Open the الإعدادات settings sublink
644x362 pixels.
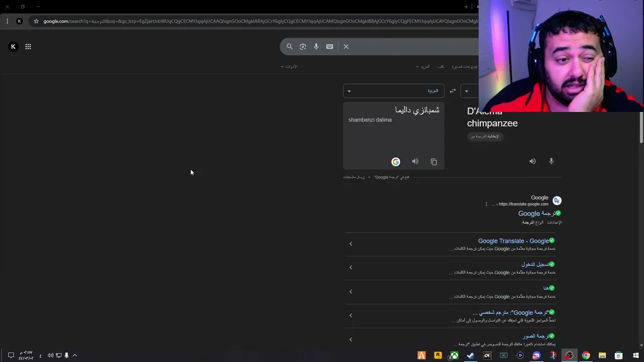coord(554,222)
